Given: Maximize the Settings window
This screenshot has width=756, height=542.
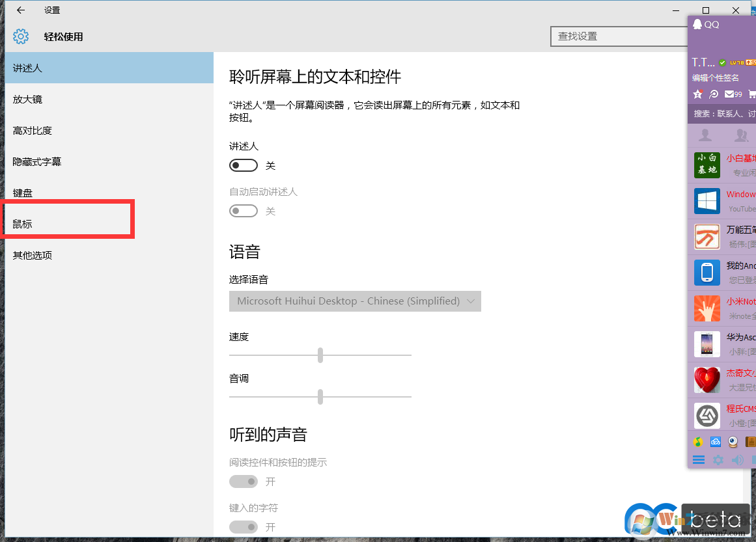Looking at the screenshot, I should coord(705,10).
